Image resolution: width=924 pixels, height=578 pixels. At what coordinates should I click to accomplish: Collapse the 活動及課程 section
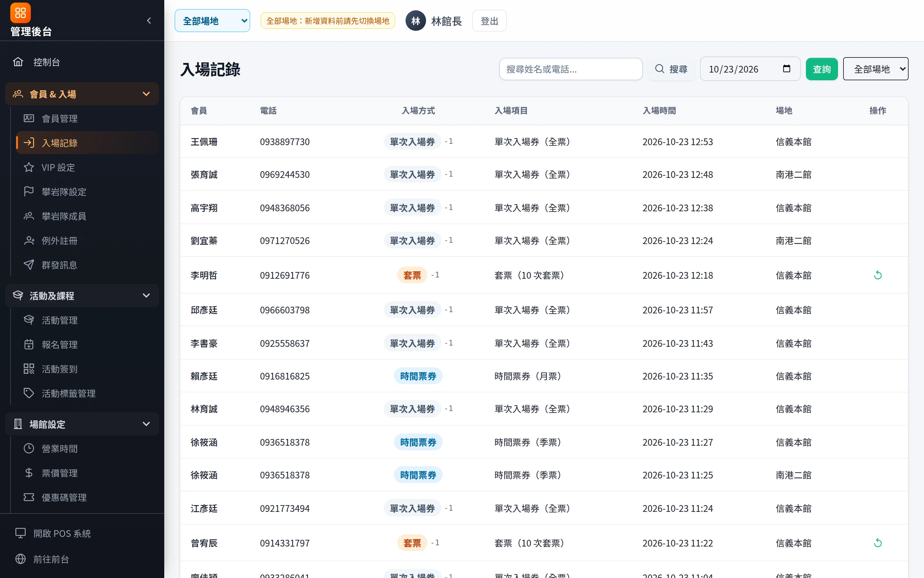click(x=82, y=295)
